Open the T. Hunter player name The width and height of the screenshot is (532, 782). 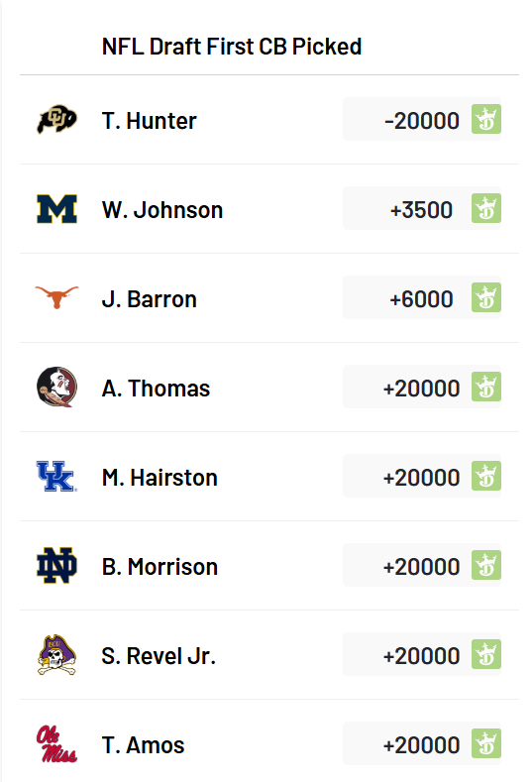coord(149,121)
